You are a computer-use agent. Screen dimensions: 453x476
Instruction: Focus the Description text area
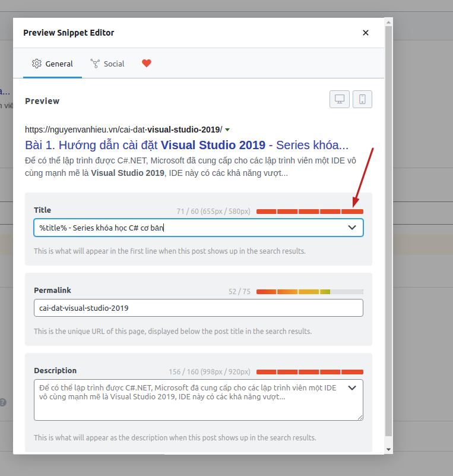198,400
